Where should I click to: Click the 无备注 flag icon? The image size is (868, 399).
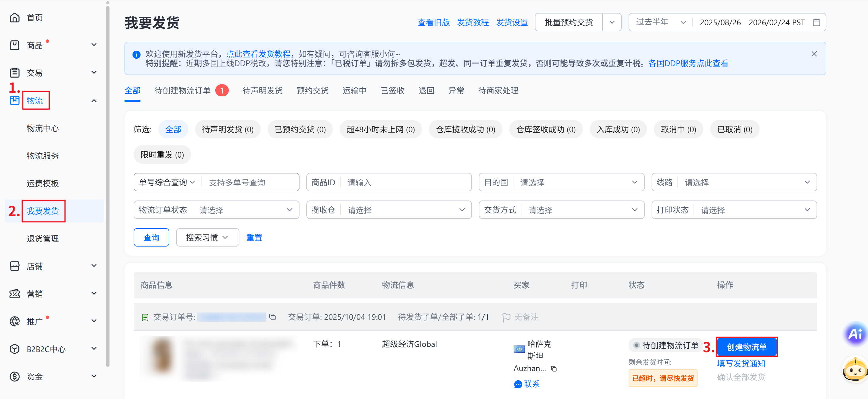(x=506, y=317)
